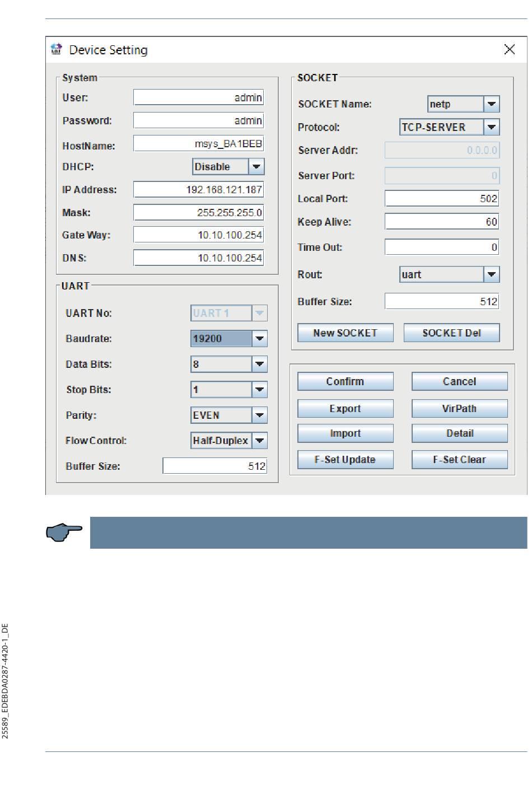The width and height of the screenshot is (532, 785).
Task: Click the VirPath button
Action: (459, 408)
